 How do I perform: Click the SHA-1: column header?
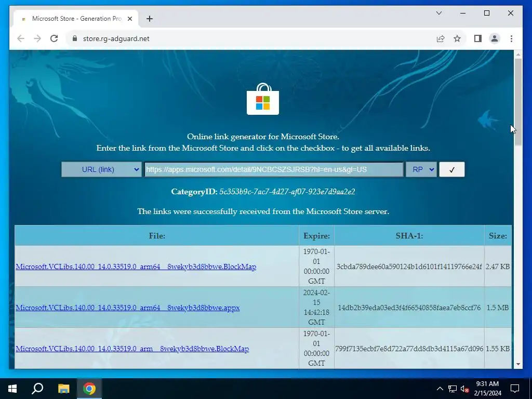click(409, 235)
